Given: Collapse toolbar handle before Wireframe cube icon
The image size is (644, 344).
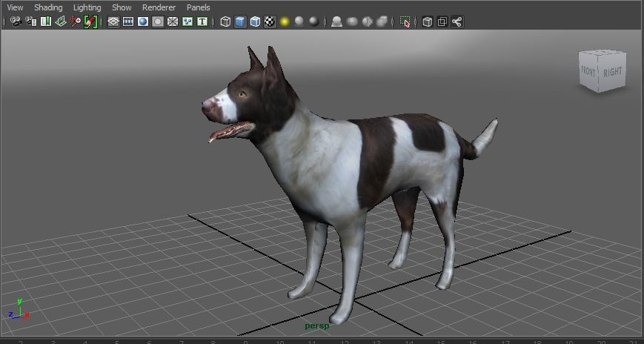Looking at the screenshot, I should coord(213,21).
